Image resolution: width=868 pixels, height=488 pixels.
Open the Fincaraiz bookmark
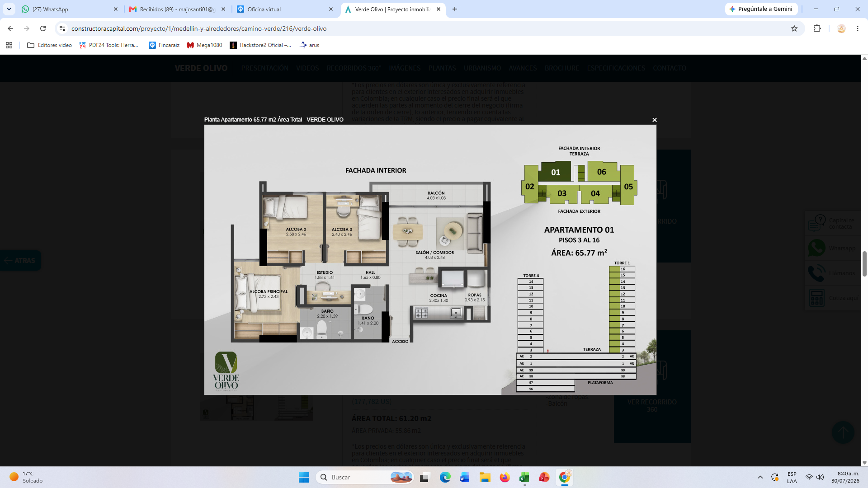[x=164, y=45]
